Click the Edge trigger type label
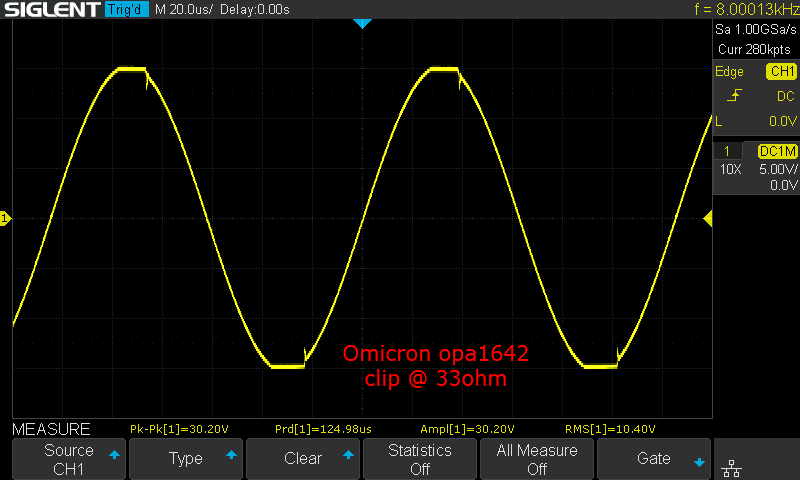Screen dimensions: 800x480 coord(729,72)
